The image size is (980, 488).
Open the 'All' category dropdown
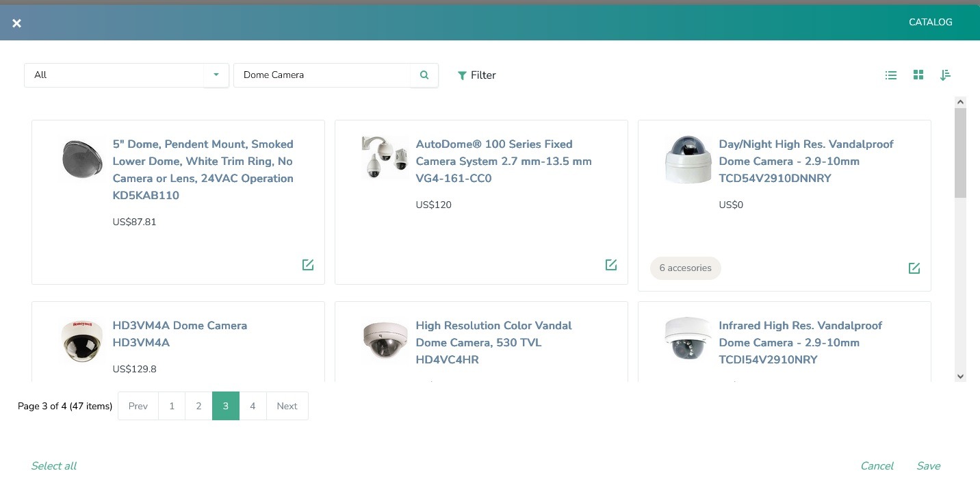tap(127, 75)
